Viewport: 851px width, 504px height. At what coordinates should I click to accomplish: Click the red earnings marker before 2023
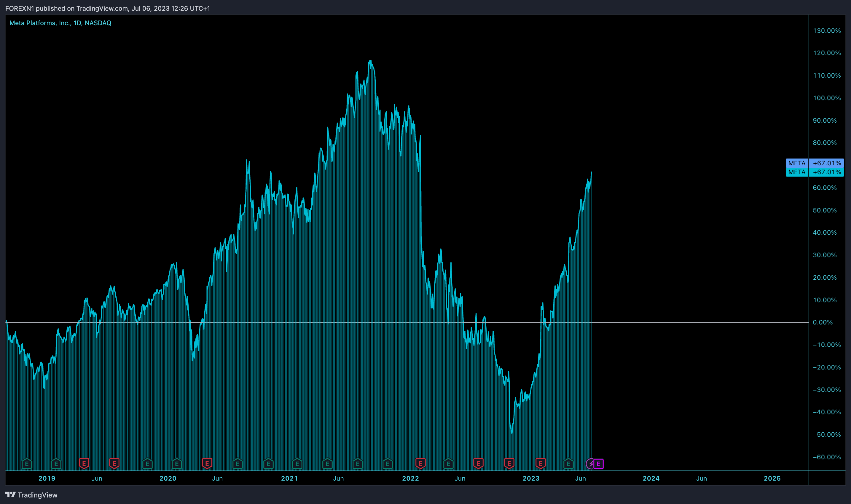(509, 464)
